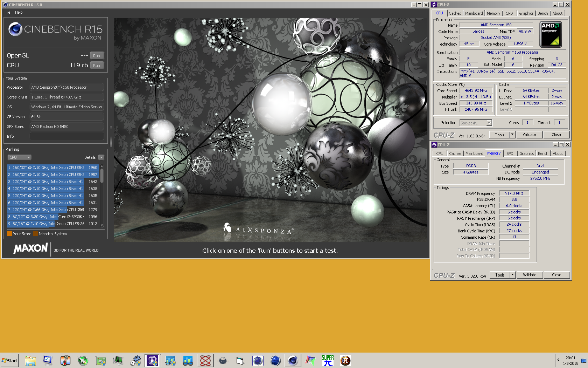
Task: Open Windows Explorer folder icon in taskbar
Action: (30, 361)
